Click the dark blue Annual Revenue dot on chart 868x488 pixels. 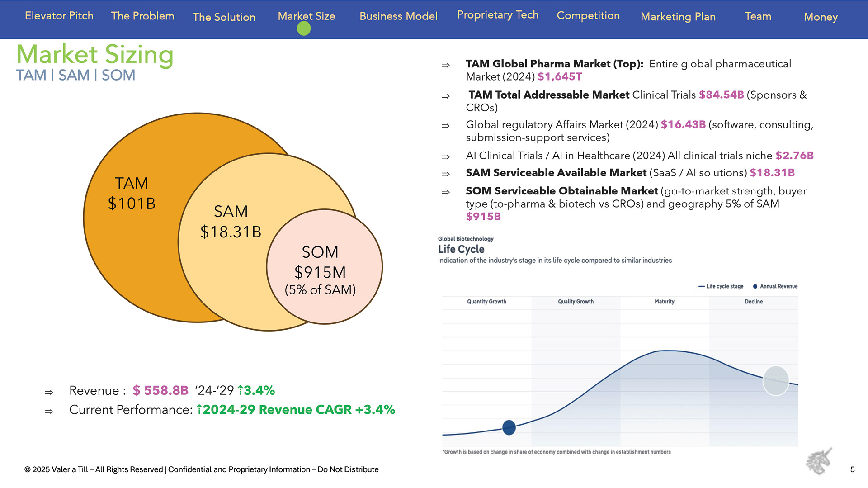(x=509, y=427)
